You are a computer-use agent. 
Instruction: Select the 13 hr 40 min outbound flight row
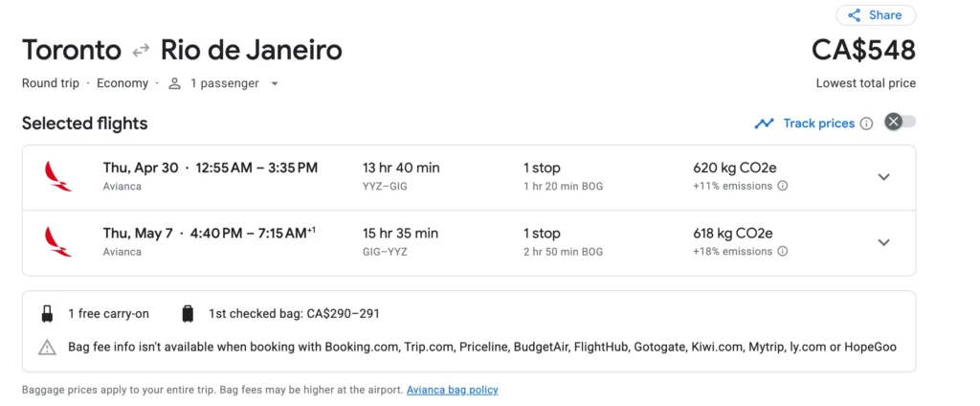click(x=402, y=177)
